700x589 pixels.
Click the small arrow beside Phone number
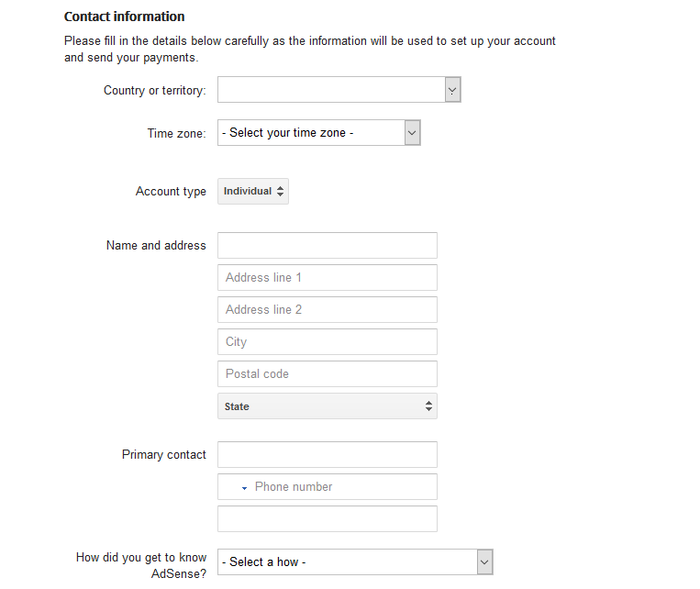point(244,488)
